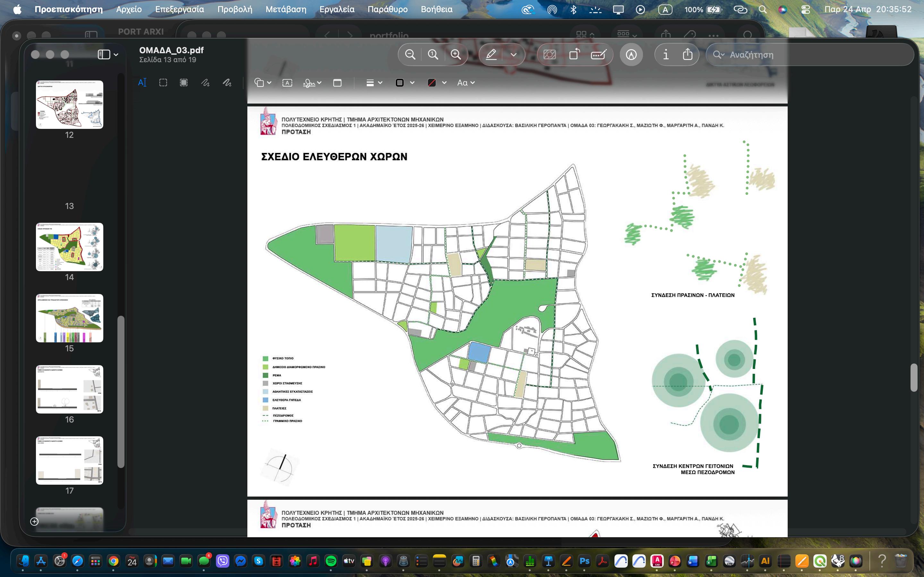
Task: Select page 15 thumbnail in sidebar
Action: (x=70, y=318)
